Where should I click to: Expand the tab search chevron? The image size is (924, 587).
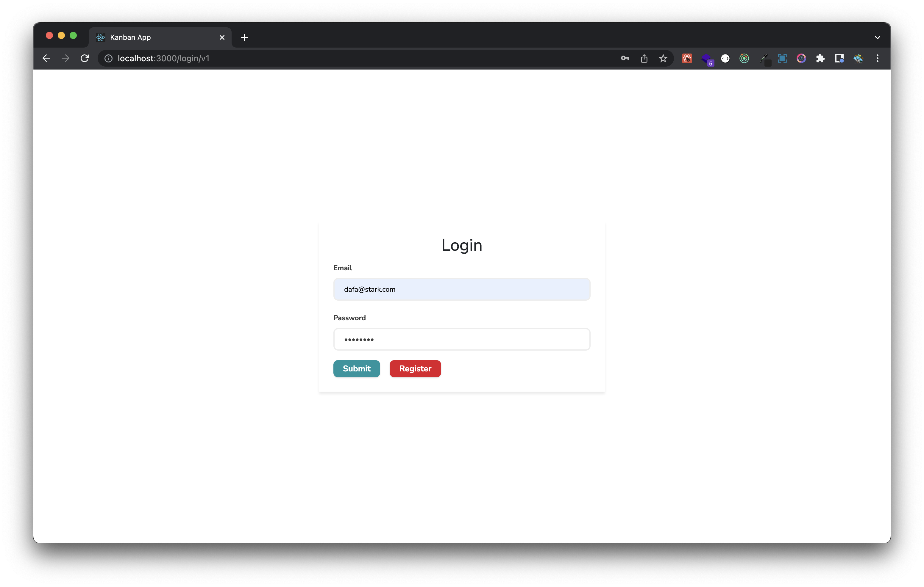click(877, 37)
